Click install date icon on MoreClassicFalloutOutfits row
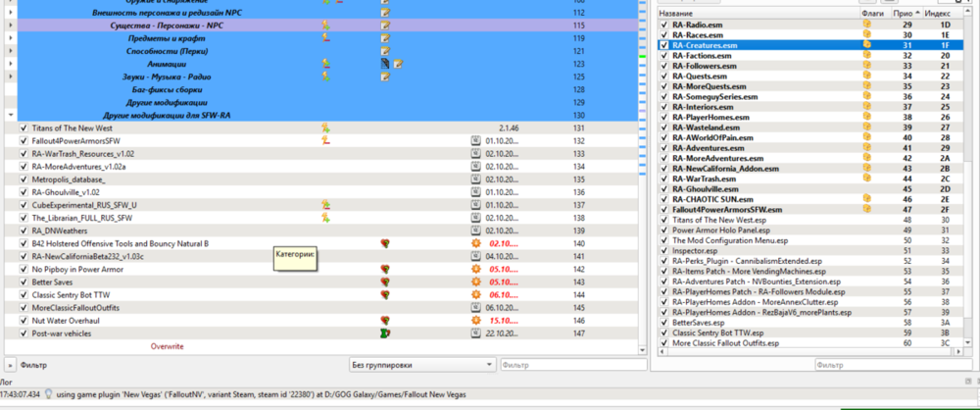 click(x=475, y=308)
